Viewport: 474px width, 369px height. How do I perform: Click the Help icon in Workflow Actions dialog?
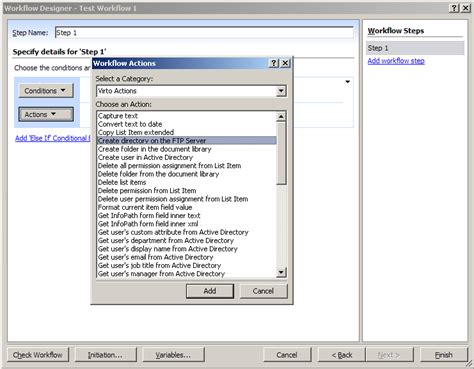[x=274, y=63]
